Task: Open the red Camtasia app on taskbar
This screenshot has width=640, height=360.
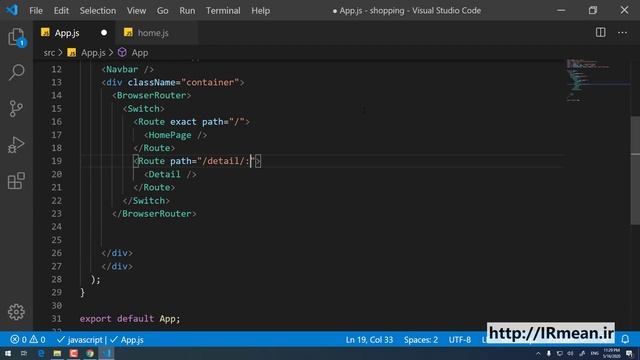Action: [73, 353]
